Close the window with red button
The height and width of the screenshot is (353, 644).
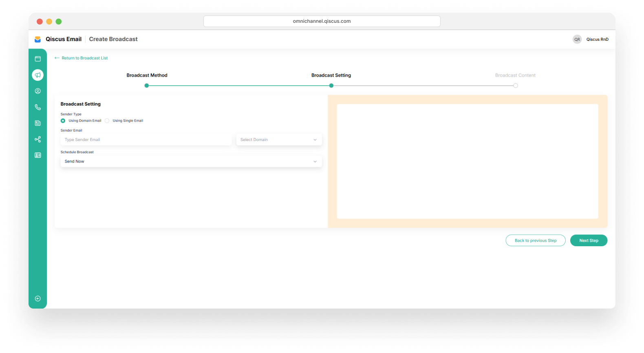pos(40,22)
